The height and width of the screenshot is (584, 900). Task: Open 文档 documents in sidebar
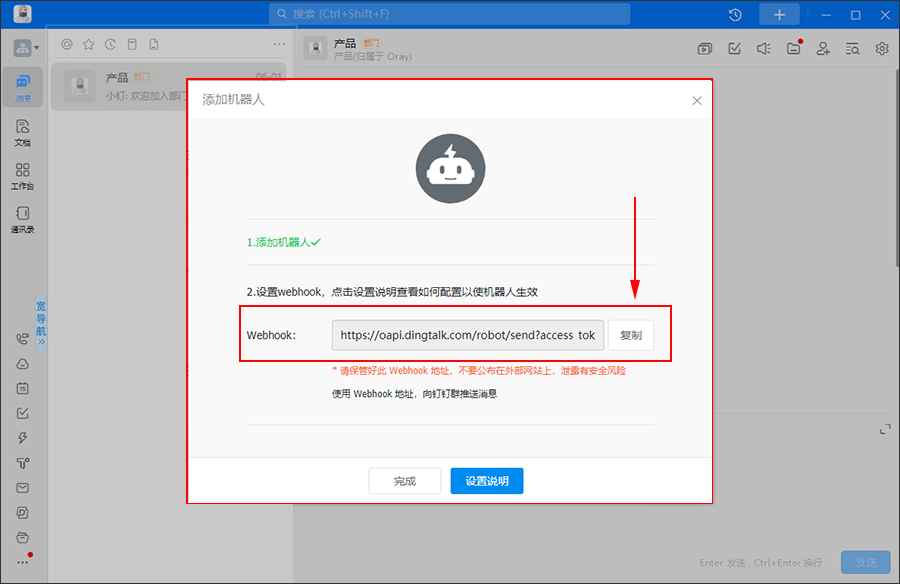click(x=22, y=133)
